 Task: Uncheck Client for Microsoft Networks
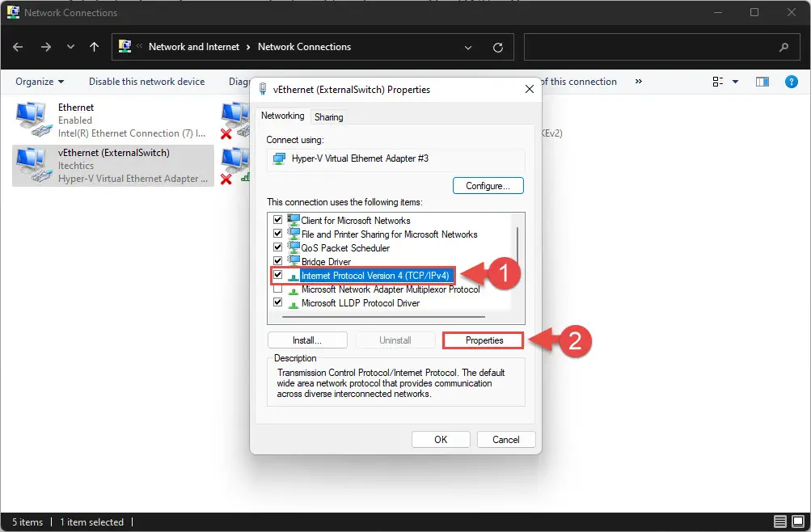[x=278, y=220]
